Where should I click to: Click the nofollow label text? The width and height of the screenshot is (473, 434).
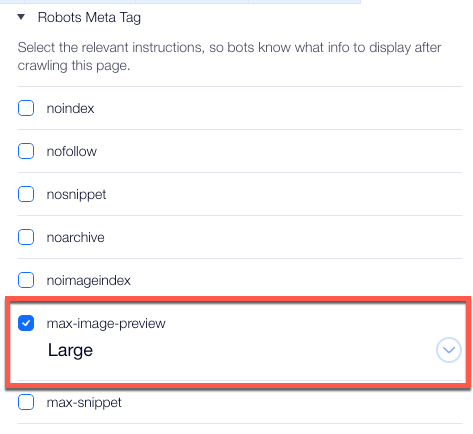pyautogui.click(x=72, y=151)
